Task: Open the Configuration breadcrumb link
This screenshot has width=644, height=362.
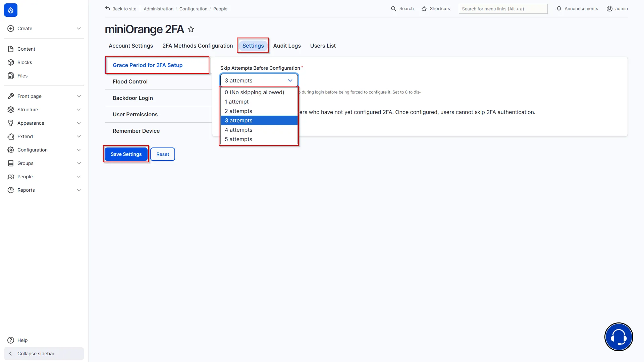Action: pos(193,9)
